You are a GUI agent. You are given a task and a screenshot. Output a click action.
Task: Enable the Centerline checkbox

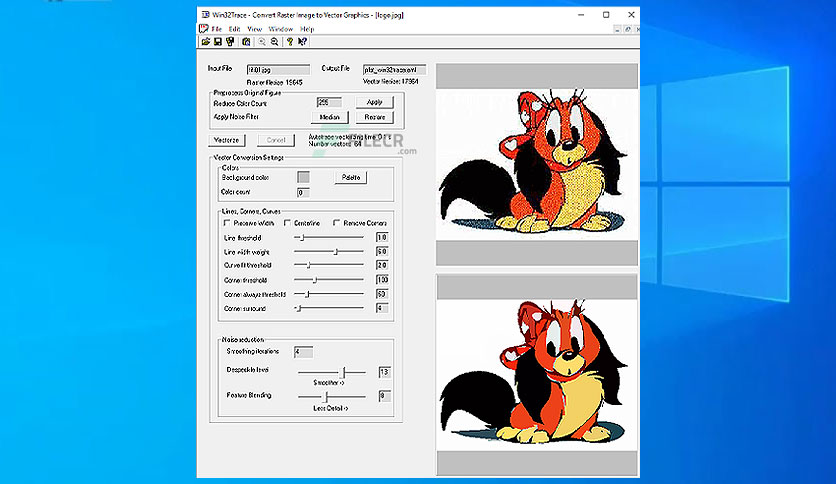coord(287,223)
